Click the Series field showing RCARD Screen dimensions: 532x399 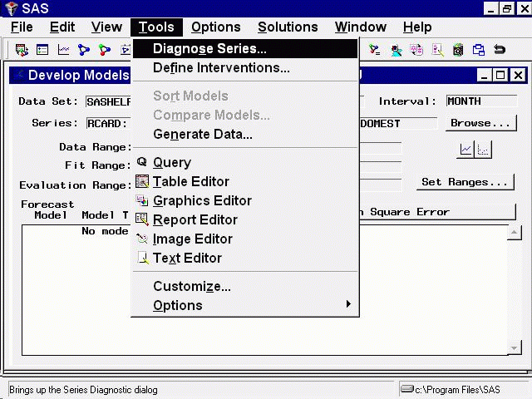tap(109, 123)
